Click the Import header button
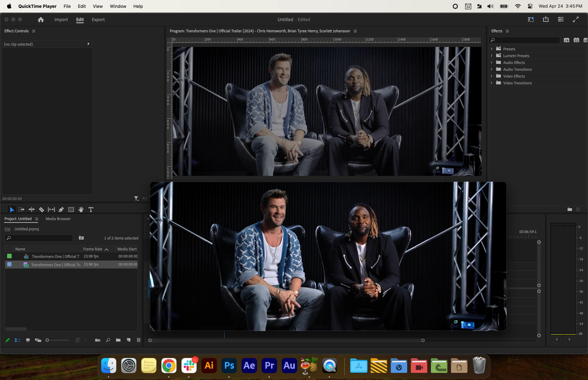This screenshot has width=588, height=380. click(61, 20)
